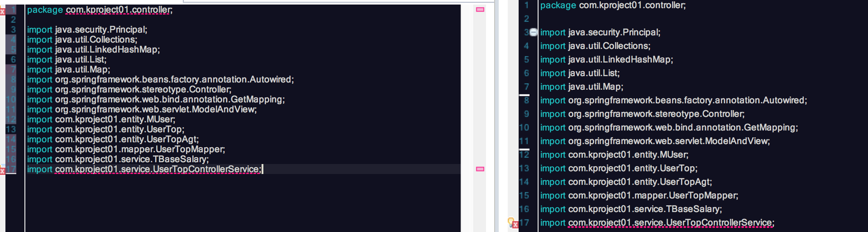The width and height of the screenshot is (868, 232).
Task: Click the entity.UserTopAgt import in the right editor
Action: (626, 182)
